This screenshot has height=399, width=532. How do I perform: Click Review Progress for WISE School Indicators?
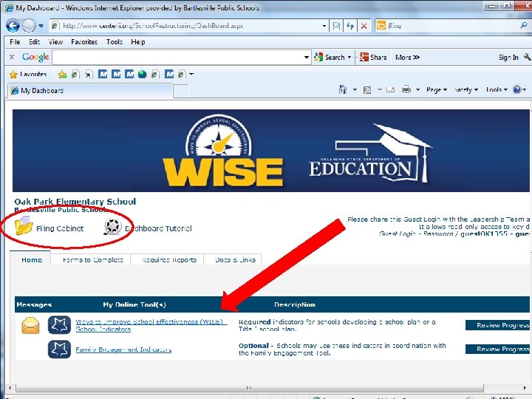(497, 325)
